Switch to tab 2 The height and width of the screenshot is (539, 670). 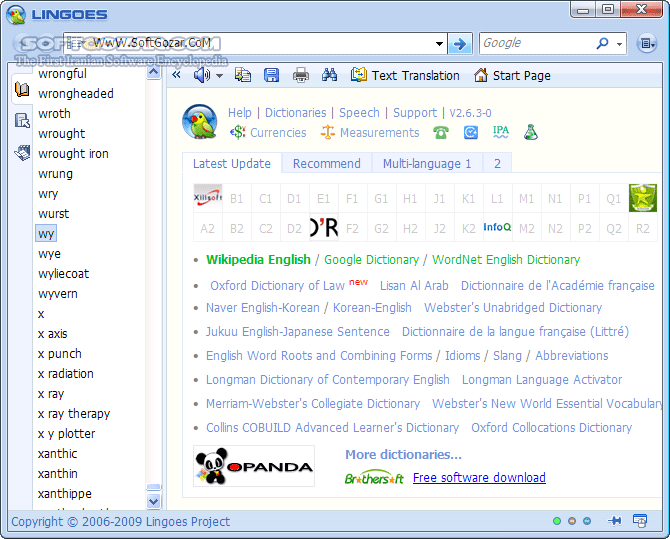[497, 164]
